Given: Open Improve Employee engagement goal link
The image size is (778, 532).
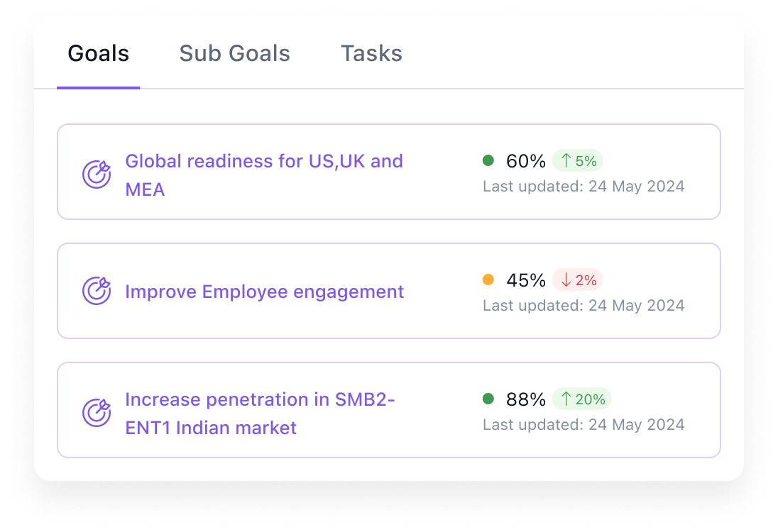Looking at the screenshot, I should point(264,292).
